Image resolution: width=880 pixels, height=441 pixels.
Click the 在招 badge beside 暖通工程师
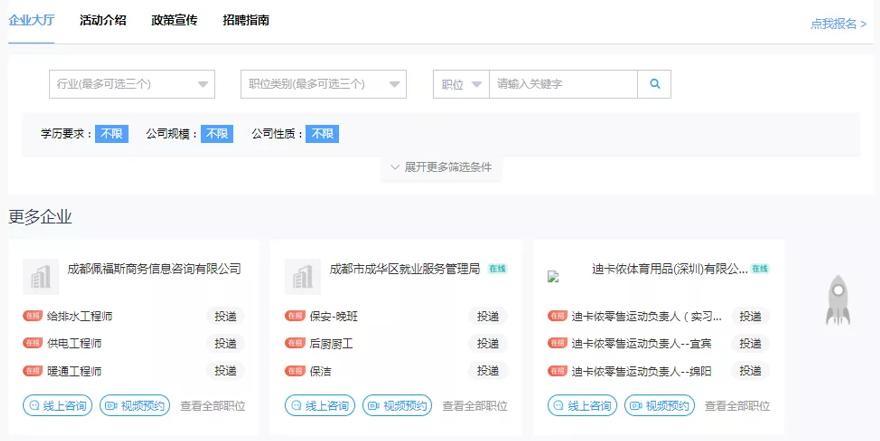click(33, 371)
